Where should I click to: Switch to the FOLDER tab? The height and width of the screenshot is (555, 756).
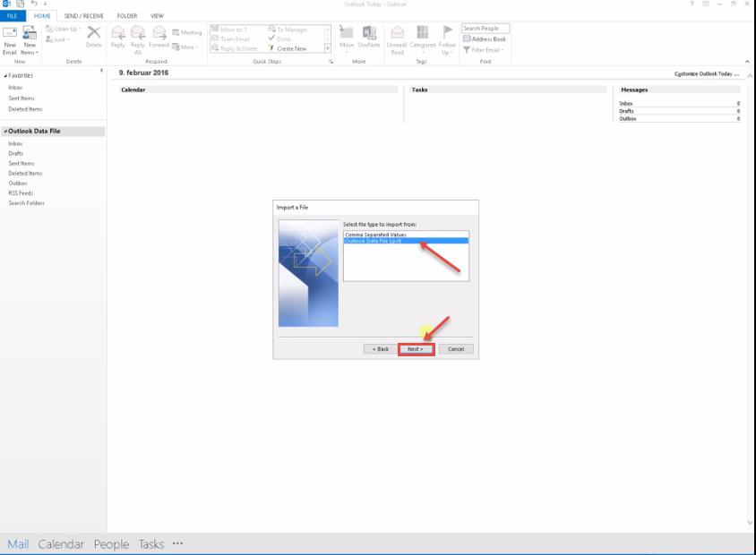[x=127, y=16]
